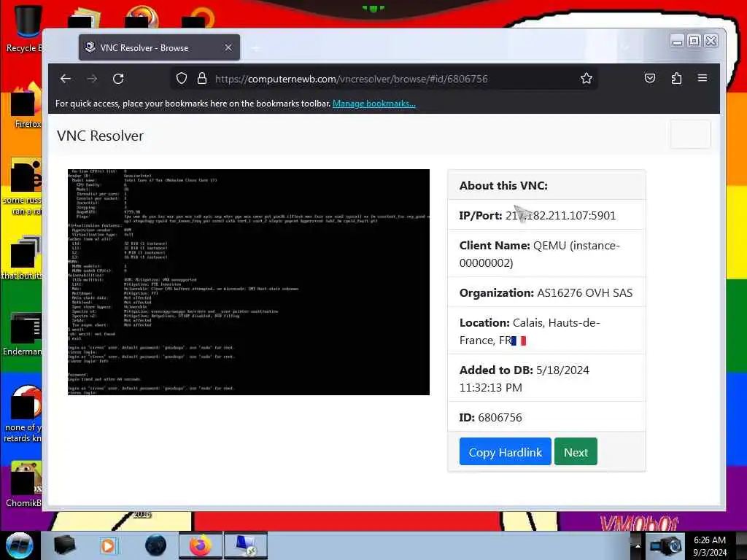The width and height of the screenshot is (747, 560).
Task: Select the IP/Port address text
Action: point(560,216)
